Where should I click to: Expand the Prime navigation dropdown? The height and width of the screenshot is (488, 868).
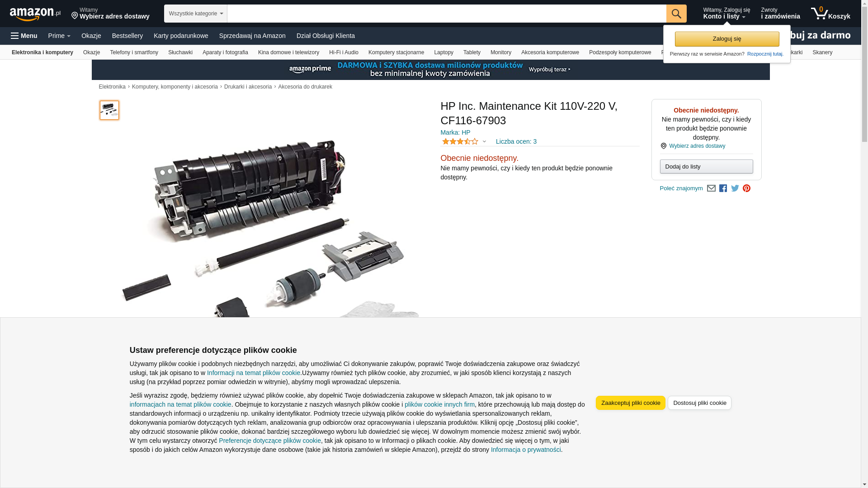pos(59,36)
